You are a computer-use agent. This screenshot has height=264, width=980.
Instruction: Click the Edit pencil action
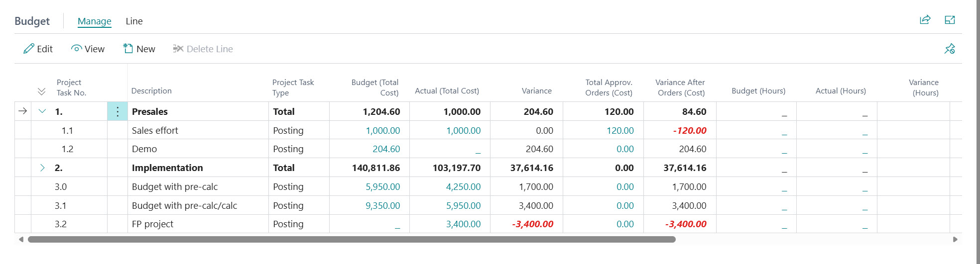tap(38, 49)
